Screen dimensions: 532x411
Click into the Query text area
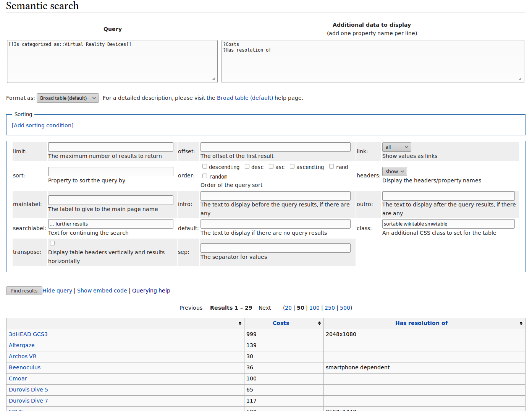[x=112, y=61]
